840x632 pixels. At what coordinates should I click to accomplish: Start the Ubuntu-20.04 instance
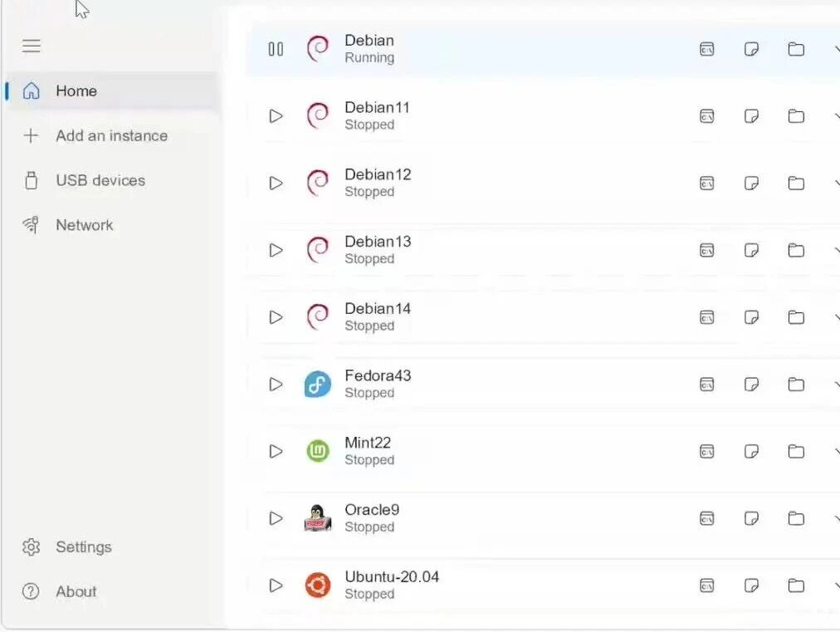276,585
